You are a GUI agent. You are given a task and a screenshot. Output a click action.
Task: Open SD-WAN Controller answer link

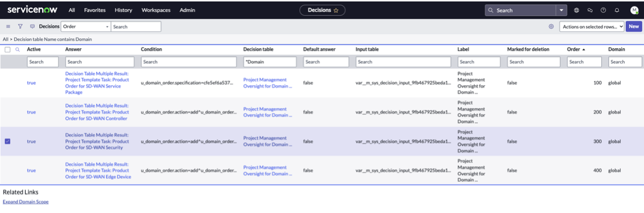click(x=97, y=112)
